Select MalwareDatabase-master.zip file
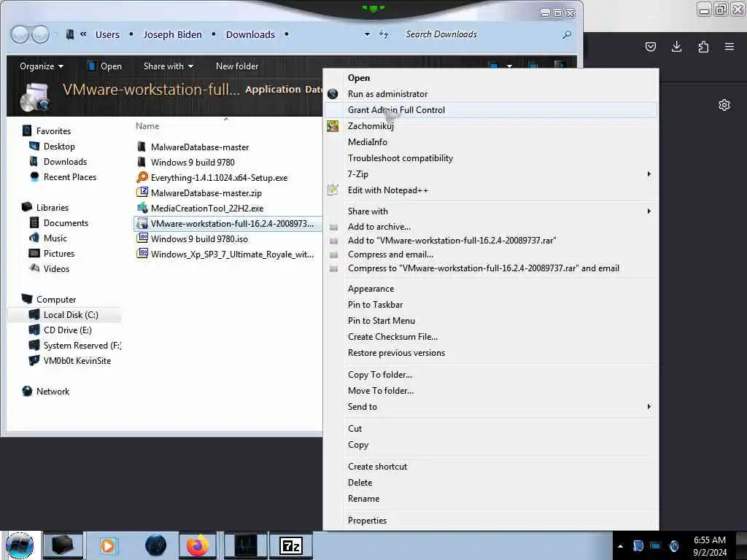 [x=199, y=192]
